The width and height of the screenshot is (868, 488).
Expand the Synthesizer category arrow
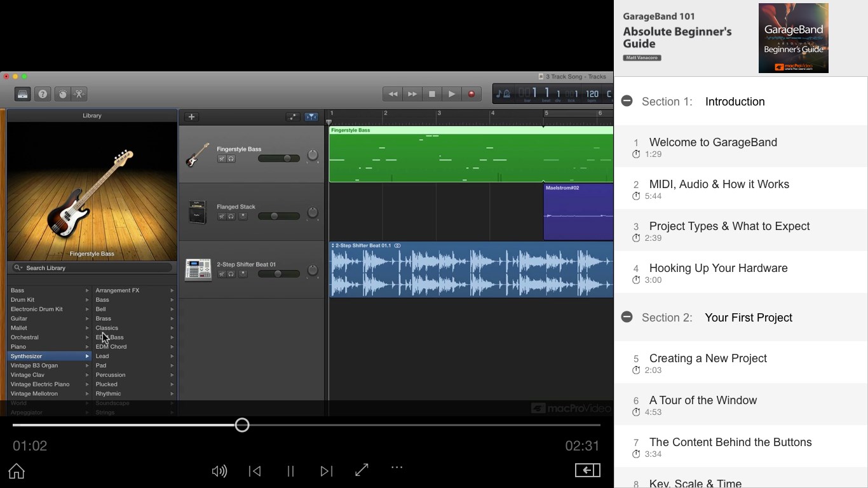(x=87, y=356)
